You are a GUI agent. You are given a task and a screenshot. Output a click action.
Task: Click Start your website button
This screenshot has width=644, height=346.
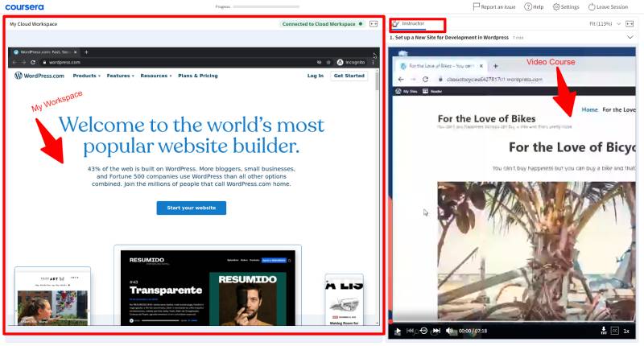[x=192, y=208]
